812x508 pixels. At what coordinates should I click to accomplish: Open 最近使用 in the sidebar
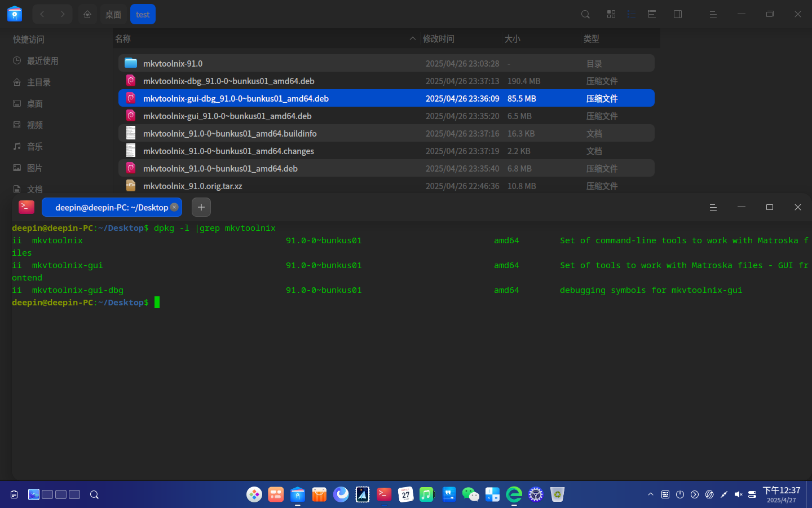pyautogui.click(x=42, y=60)
